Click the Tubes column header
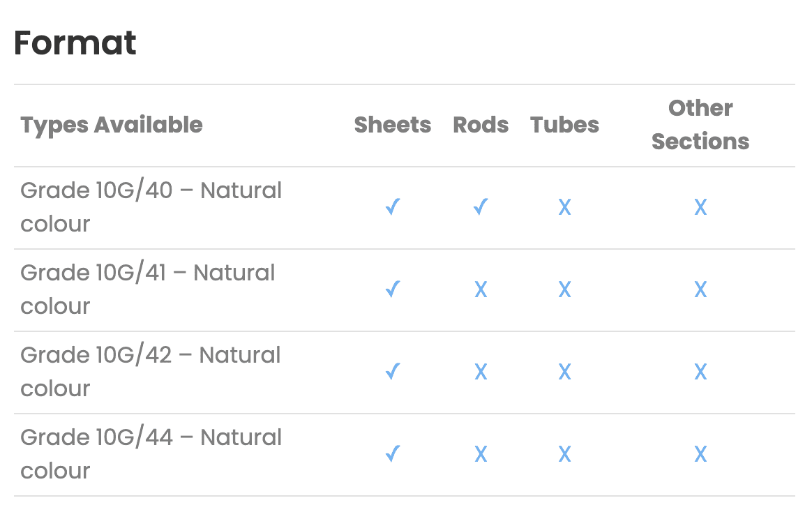The width and height of the screenshot is (812, 505). click(564, 125)
